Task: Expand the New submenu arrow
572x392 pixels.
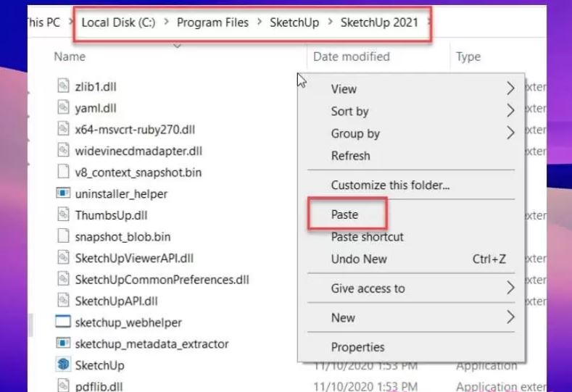Action: coord(510,317)
